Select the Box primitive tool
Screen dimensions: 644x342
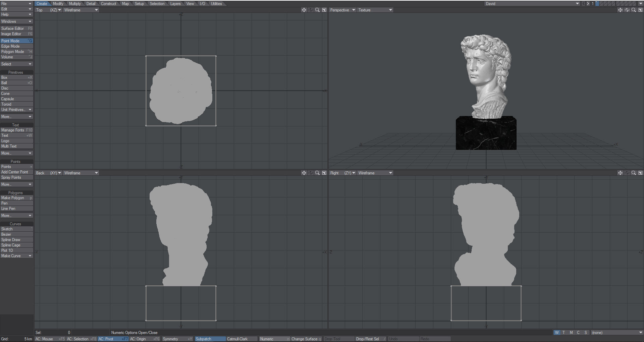[16, 77]
